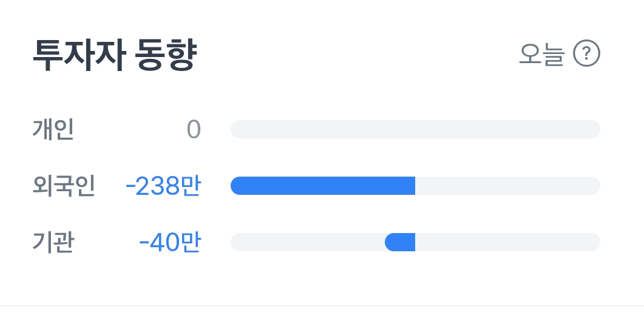The height and width of the screenshot is (315, 644).
Task: Click gray 기관 track left of blue segment
Action: (307, 242)
